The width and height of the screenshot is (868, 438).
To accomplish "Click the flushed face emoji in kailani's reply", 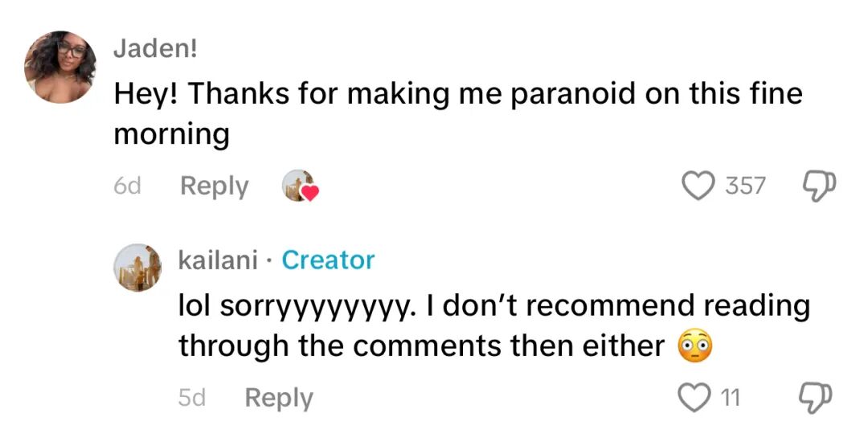I will click(x=696, y=346).
